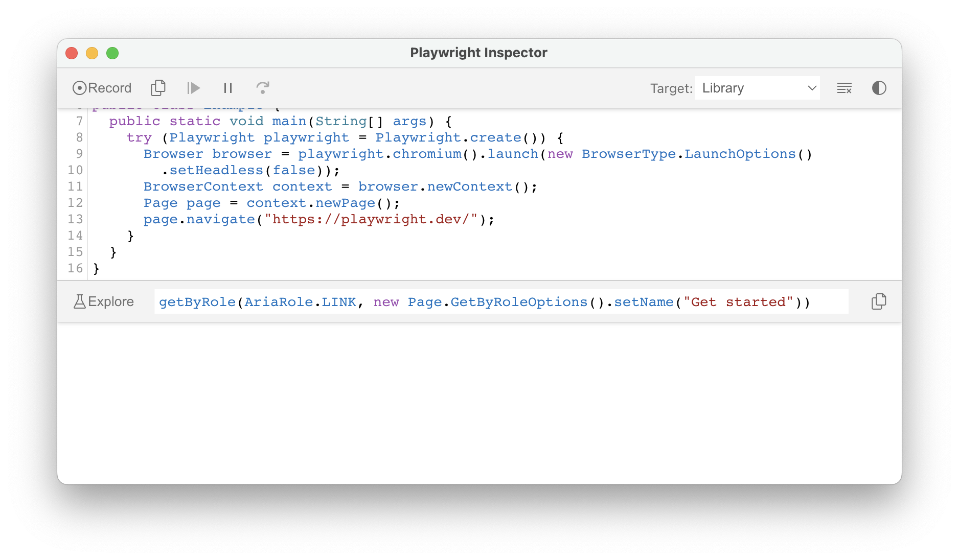Viewport: 959px width, 560px height.
Task: Click the line 13 page.navigate code
Action: pyautogui.click(x=319, y=219)
